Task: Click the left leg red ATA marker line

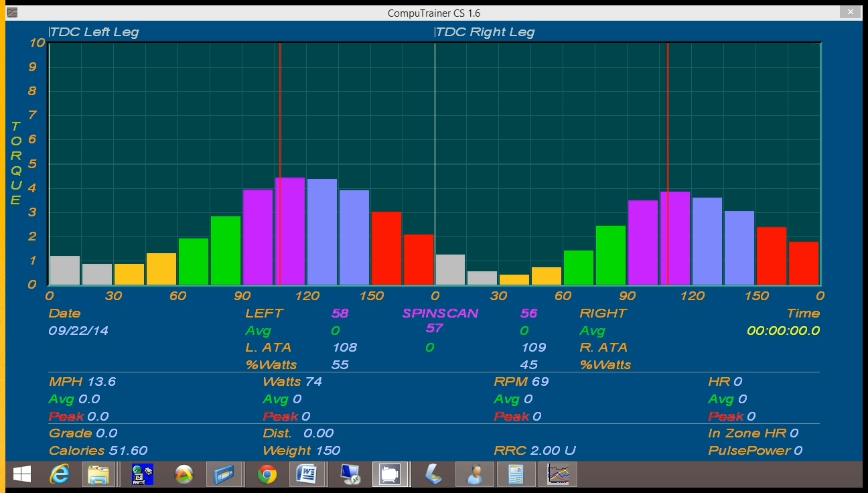Action: point(280,164)
